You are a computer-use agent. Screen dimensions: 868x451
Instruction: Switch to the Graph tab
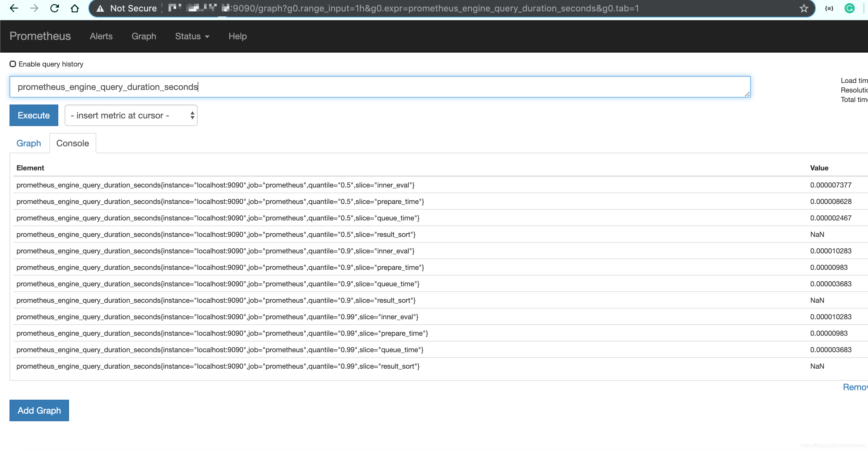(x=29, y=143)
